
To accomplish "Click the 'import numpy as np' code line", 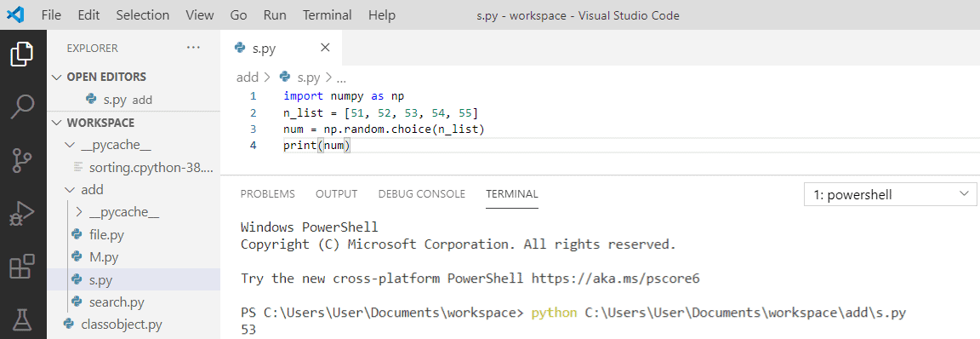I will [x=344, y=96].
